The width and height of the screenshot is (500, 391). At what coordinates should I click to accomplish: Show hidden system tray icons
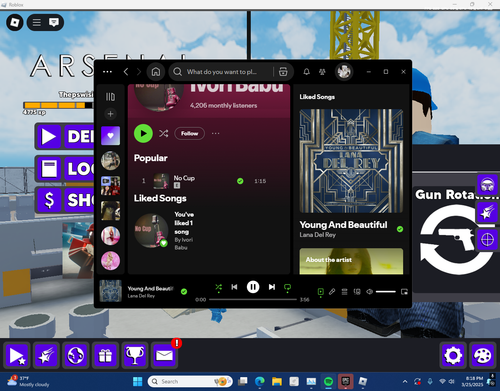405,381
